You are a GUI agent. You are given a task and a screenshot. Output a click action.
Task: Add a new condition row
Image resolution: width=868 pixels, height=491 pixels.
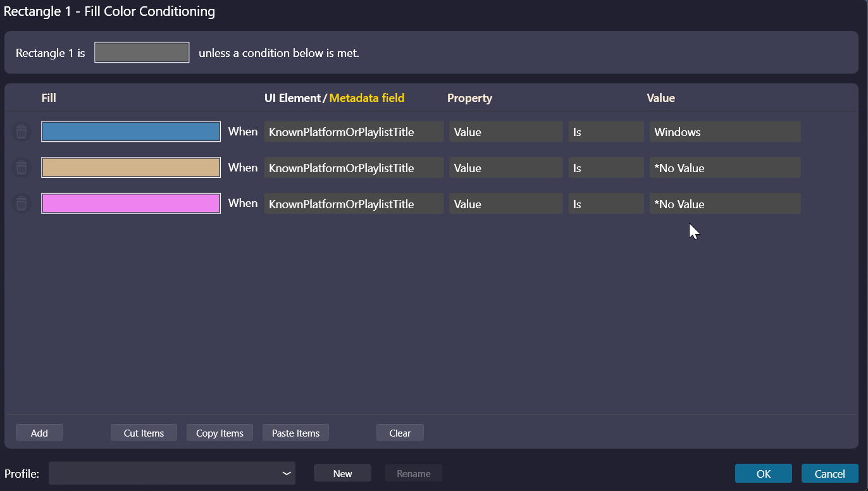coord(39,433)
